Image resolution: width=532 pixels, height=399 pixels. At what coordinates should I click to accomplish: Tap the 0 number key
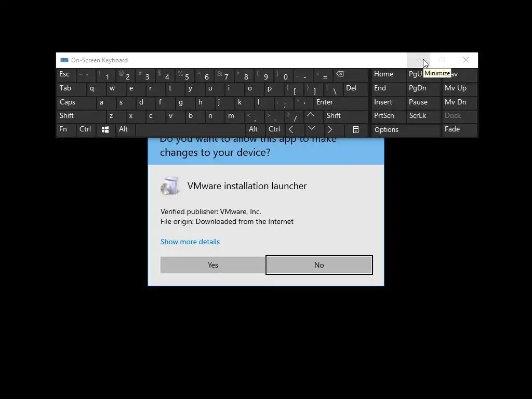pos(283,75)
